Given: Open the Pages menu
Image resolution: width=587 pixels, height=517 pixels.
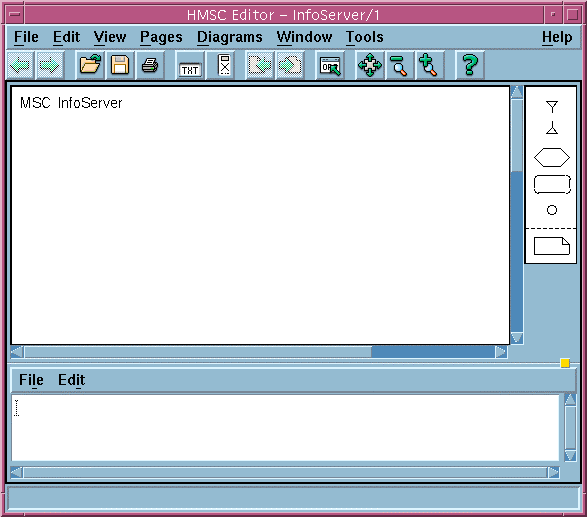Looking at the screenshot, I should (x=161, y=37).
